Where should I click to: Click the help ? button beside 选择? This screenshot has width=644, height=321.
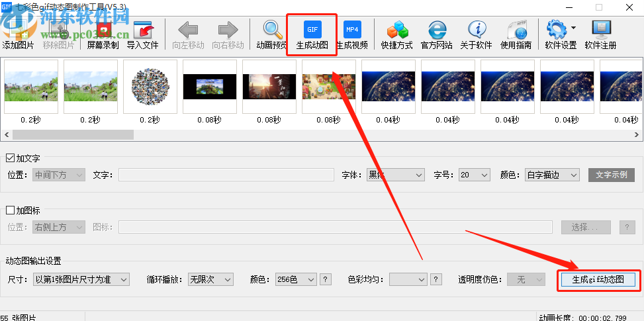pyautogui.click(x=627, y=227)
